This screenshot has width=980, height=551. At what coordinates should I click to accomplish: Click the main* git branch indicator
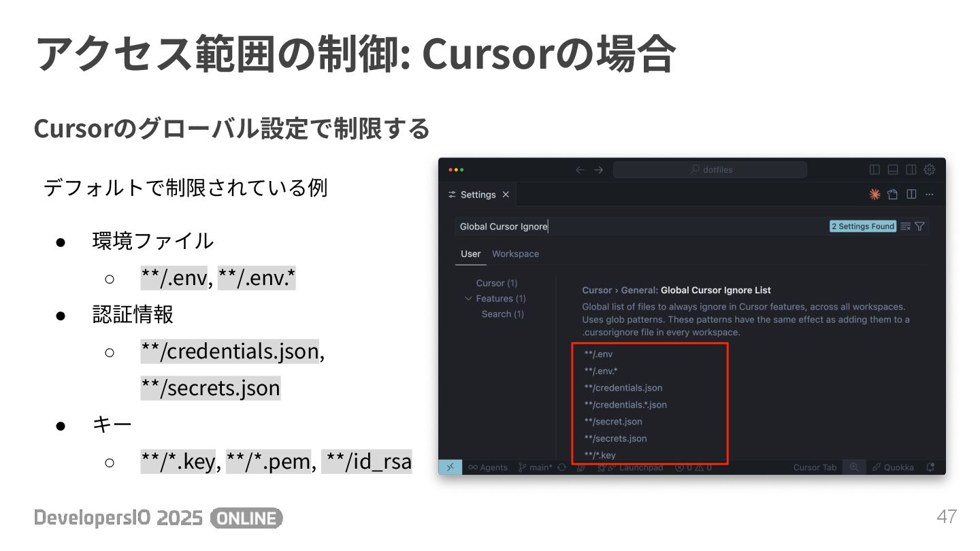point(535,467)
